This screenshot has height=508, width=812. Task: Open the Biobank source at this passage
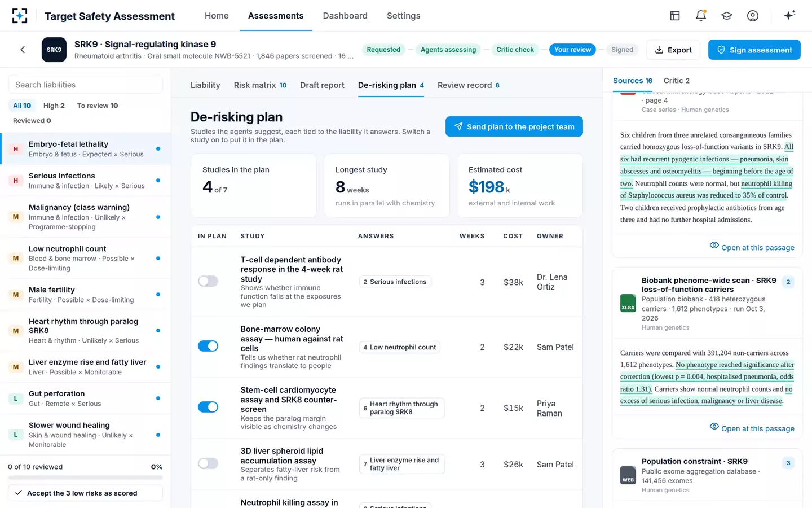[x=752, y=428]
